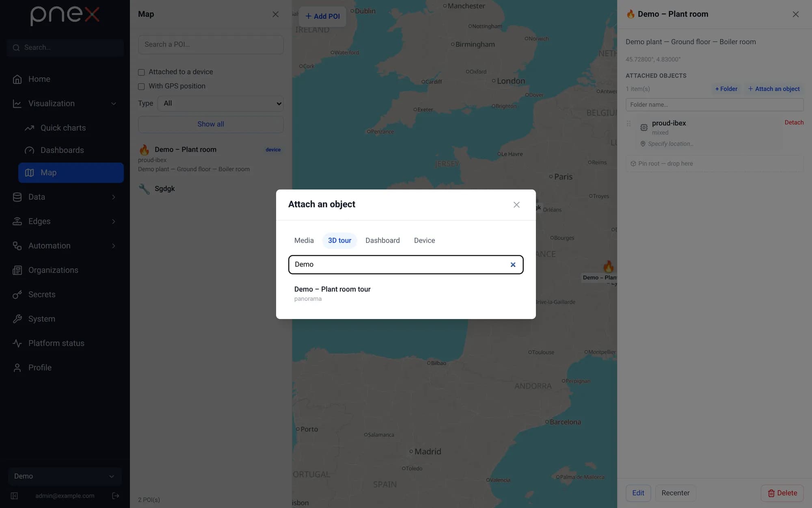Select the Quick charts trend icon

pos(29,128)
